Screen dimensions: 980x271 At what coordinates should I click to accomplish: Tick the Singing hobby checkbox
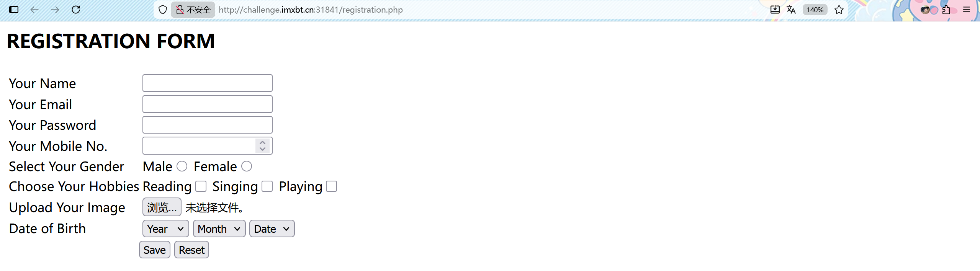coord(267,186)
